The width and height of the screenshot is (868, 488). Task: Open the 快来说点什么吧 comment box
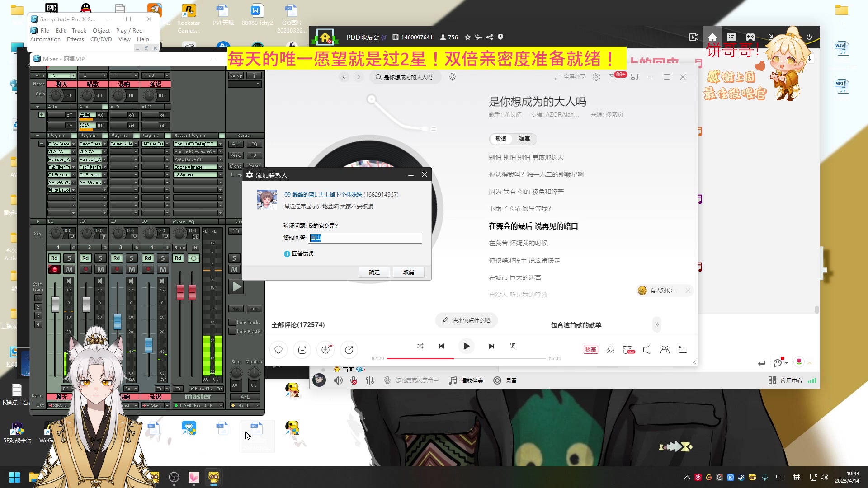(x=467, y=320)
